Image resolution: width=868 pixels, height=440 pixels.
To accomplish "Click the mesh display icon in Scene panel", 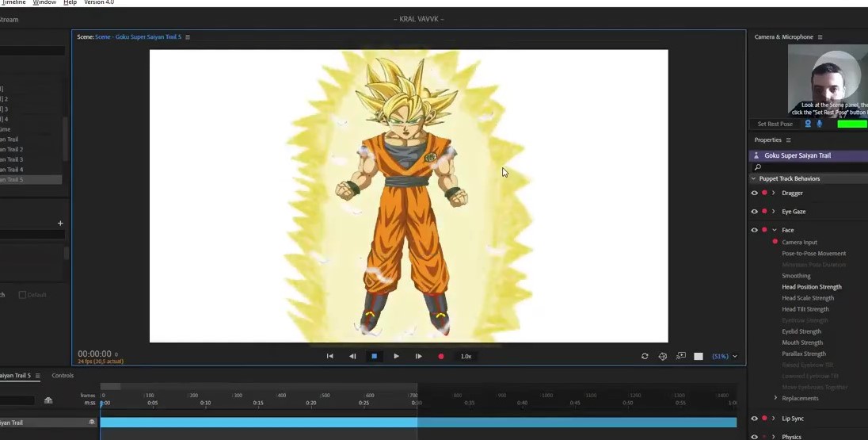I will pos(663,356).
